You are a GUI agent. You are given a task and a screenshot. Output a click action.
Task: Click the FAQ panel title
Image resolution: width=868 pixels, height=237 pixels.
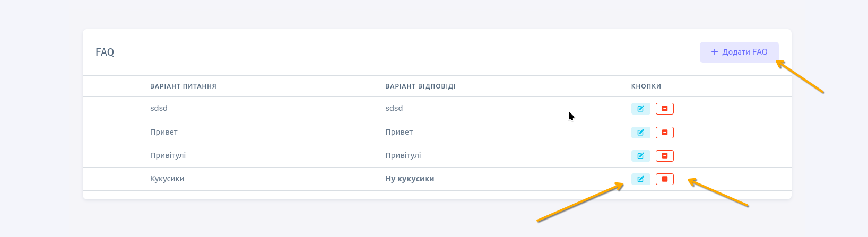coord(105,52)
